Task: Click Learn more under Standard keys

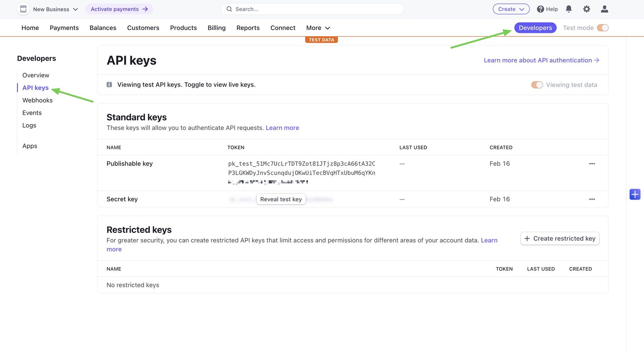Action: pos(283,128)
